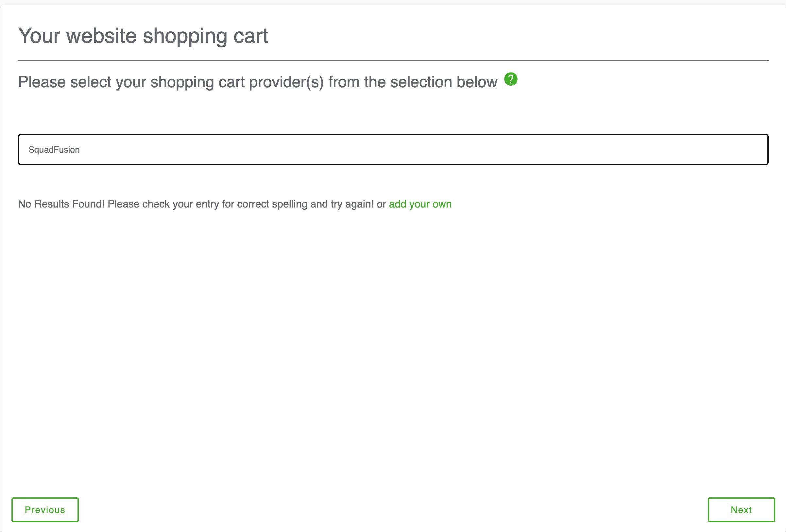
Task: Click the 'Please select your shopping cart provider(s)' heading
Action: click(x=258, y=82)
